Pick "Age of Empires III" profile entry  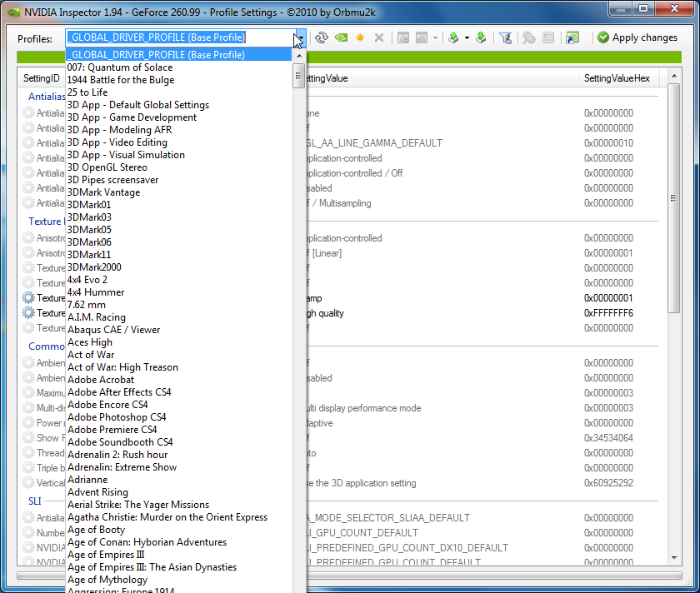coord(106,555)
